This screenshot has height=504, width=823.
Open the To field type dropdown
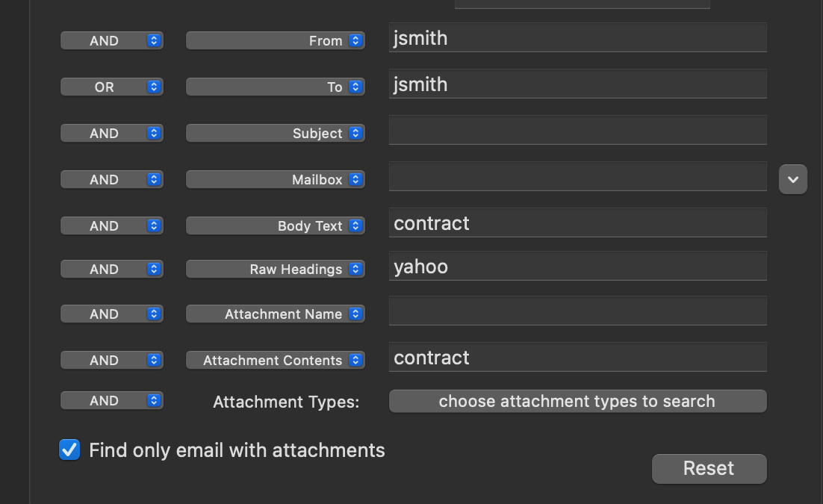point(275,87)
